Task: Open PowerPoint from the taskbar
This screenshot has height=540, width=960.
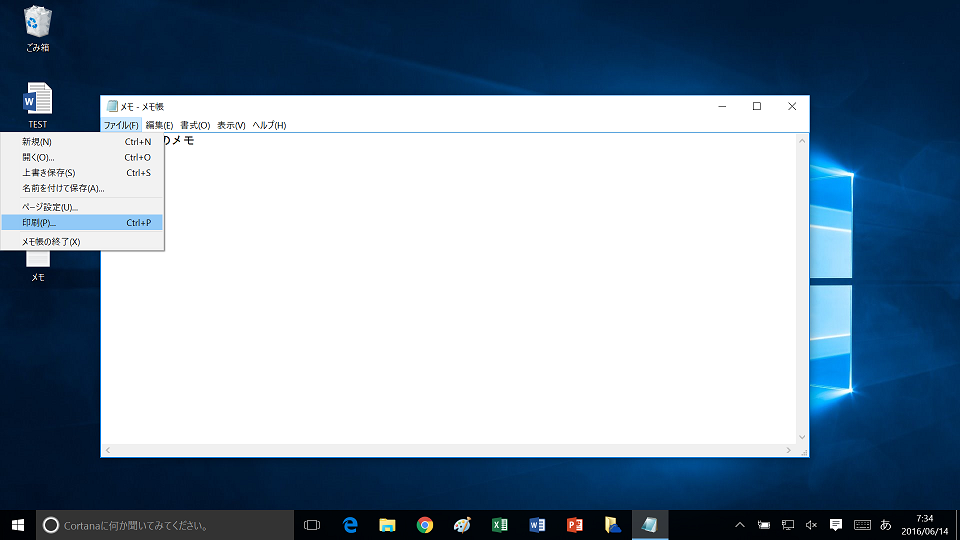Action: click(x=575, y=524)
